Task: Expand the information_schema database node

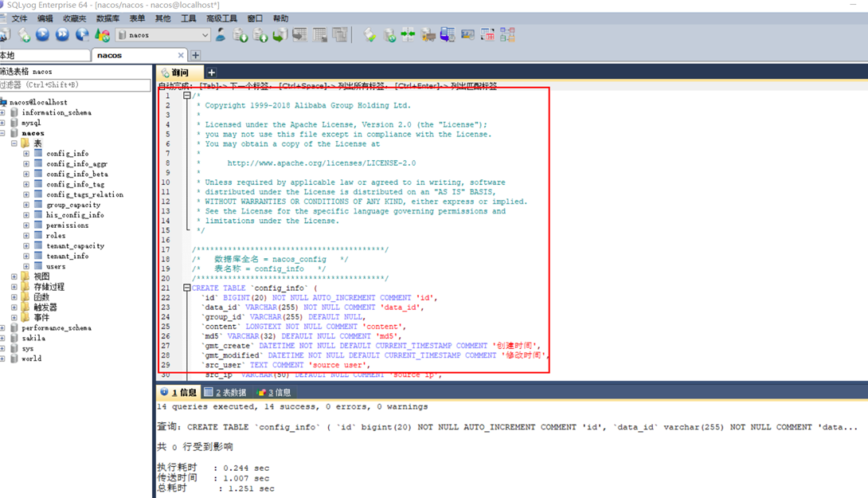Action: [x=2, y=112]
